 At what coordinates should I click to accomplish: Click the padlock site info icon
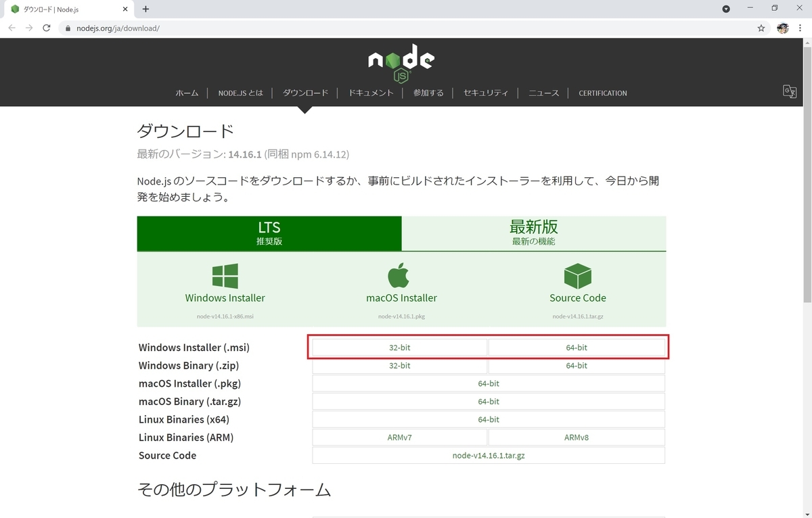(x=68, y=28)
